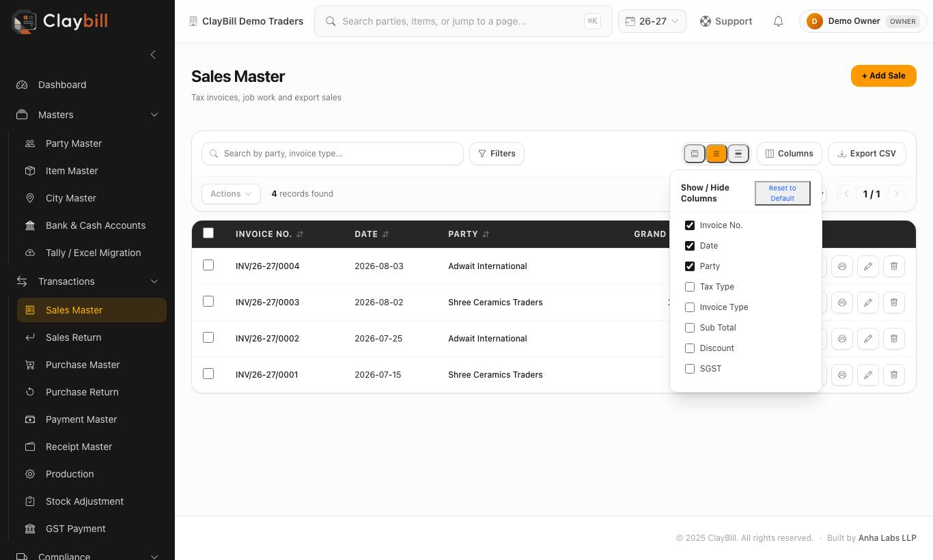Print invoice INV/26-27/0004

[x=842, y=266]
